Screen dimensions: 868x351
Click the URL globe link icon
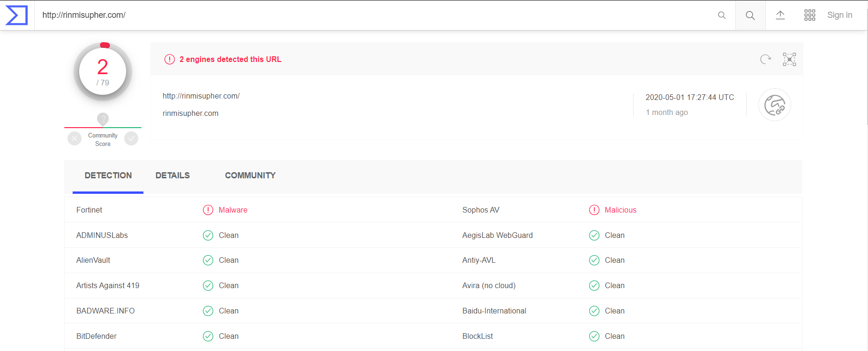(775, 105)
